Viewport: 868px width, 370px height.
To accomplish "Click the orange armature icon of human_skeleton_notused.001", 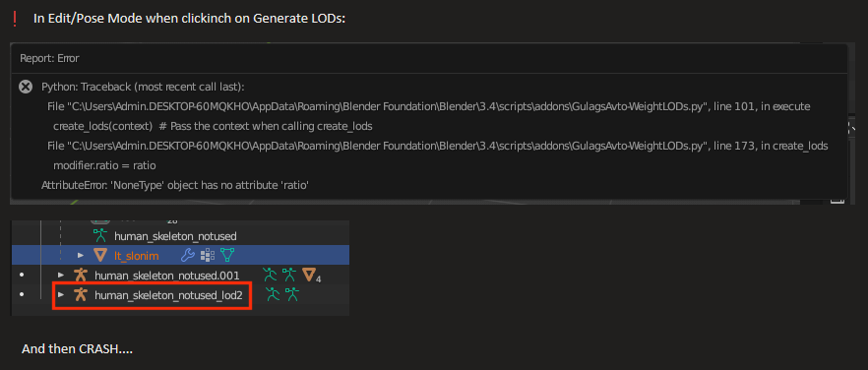I will point(81,275).
